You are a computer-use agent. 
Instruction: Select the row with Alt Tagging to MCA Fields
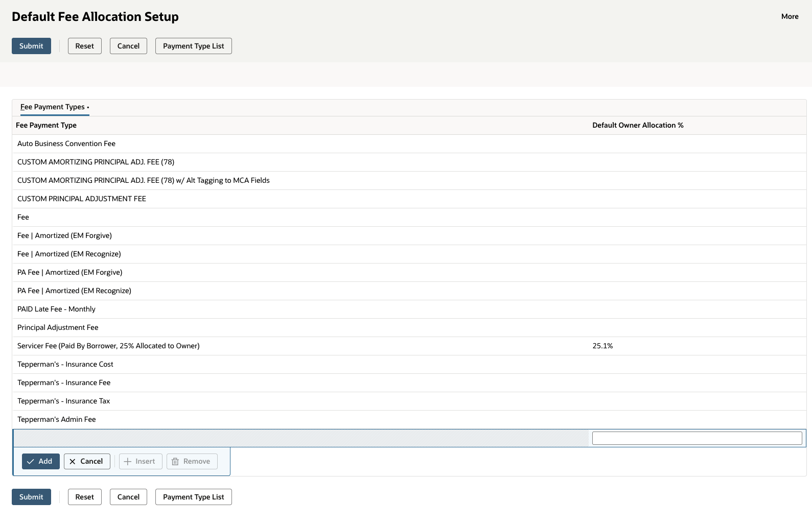coord(409,180)
